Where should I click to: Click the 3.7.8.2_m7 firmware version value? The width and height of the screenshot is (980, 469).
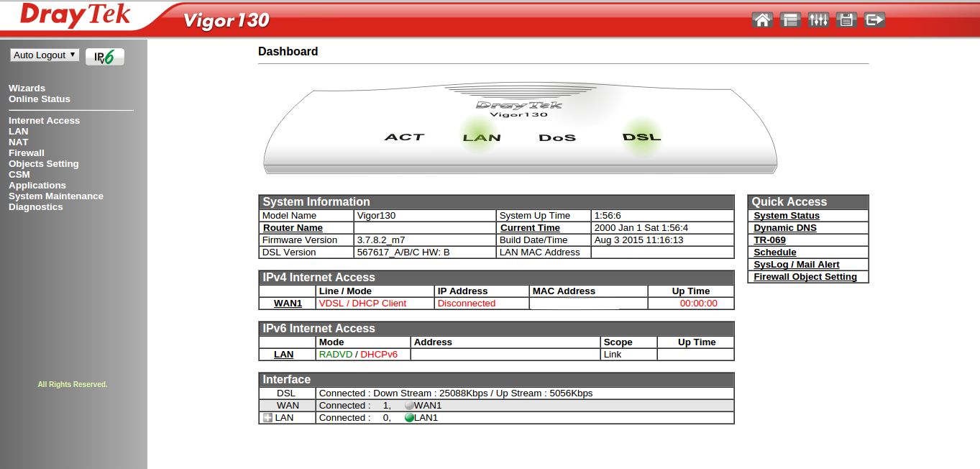click(x=381, y=240)
